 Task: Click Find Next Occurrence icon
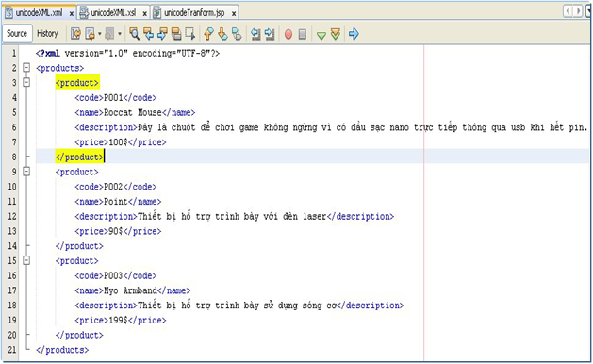click(162, 34)
